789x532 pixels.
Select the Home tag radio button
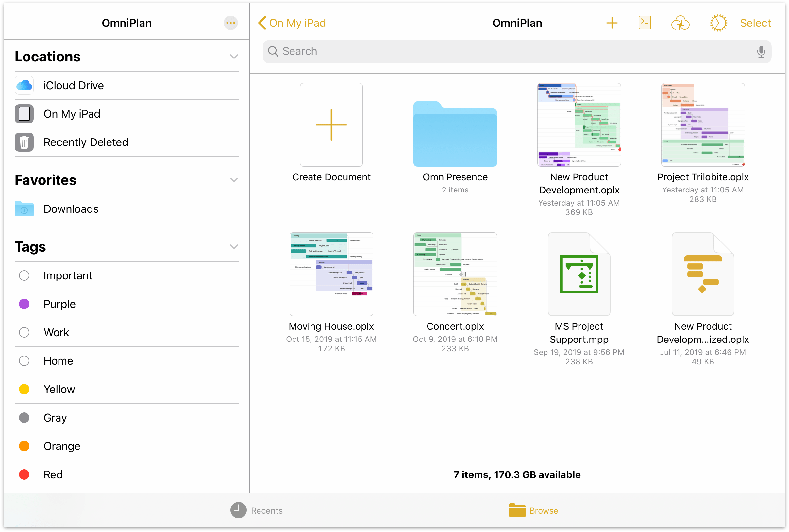(24, 360)
